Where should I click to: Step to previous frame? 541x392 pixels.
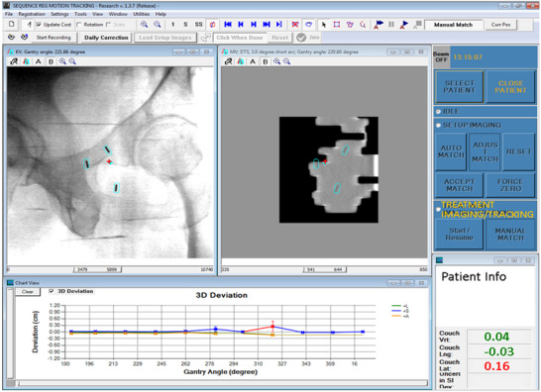tap(241, 24)
